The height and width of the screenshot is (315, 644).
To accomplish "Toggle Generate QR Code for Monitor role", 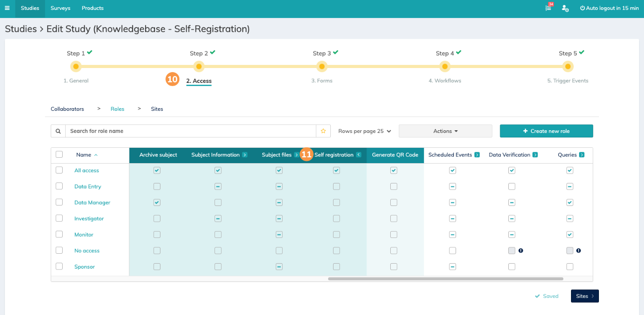I will pos(394,234).
